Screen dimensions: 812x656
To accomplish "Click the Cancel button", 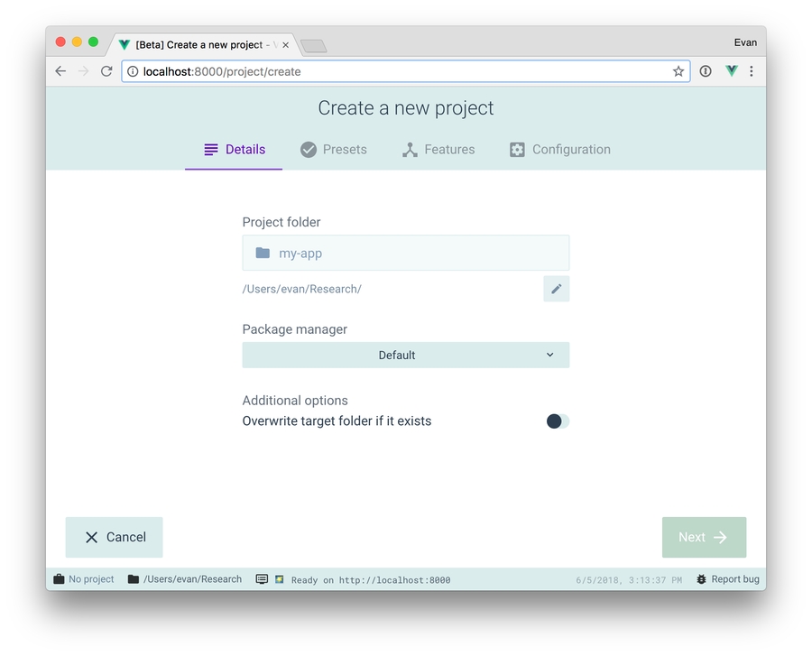I will coord(115,538).
